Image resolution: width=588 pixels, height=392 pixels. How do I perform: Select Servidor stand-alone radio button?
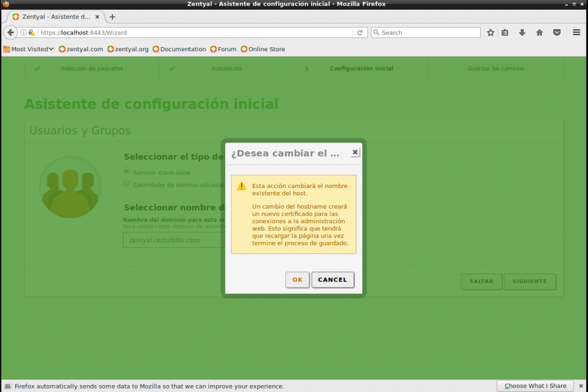pos(126,171)
